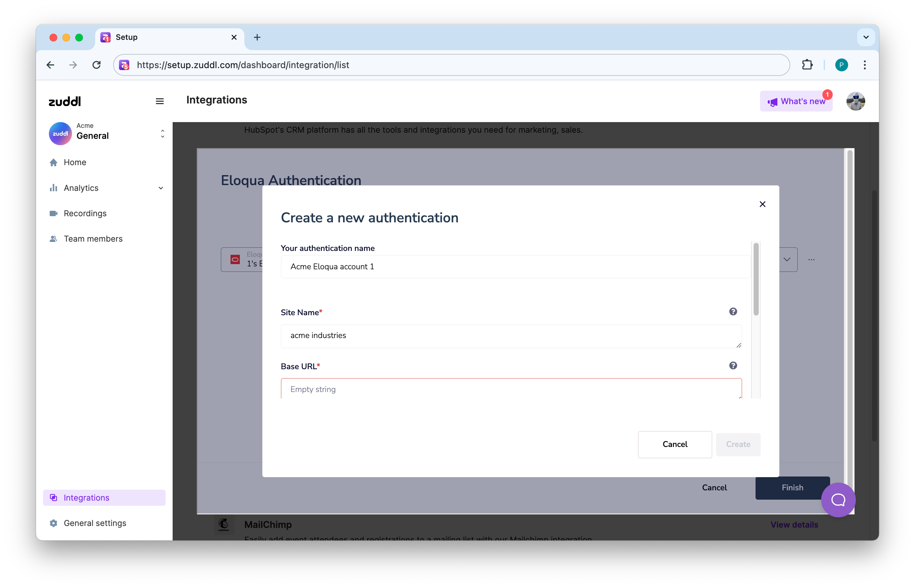Click the Site Name help question-mark icon
Image resolution: width=915 pixels, height=588 pixels.
click(733, 312)
